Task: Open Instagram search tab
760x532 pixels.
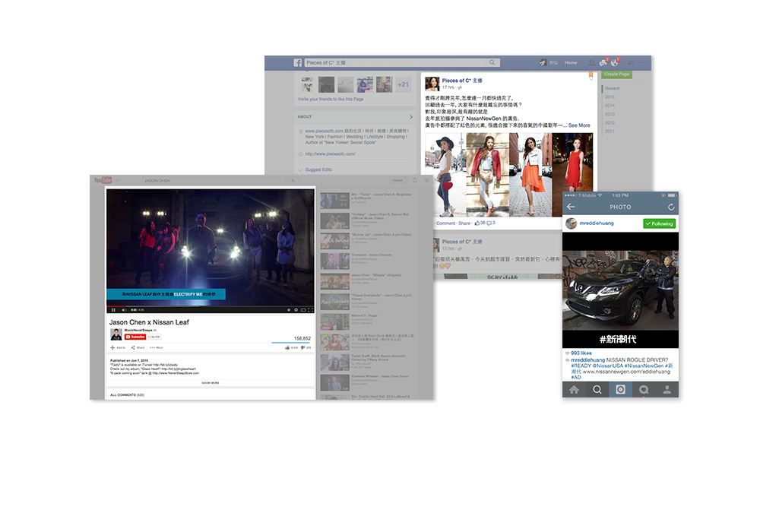Action: click(597, 390)
